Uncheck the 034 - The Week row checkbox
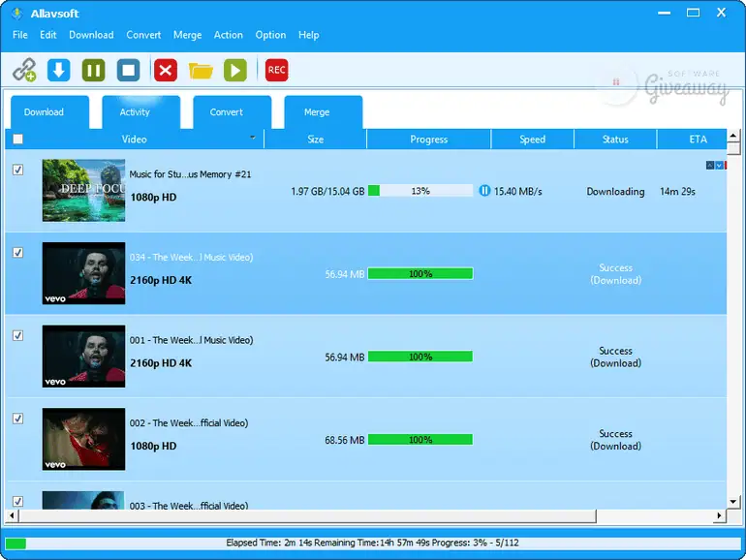The image size is (746, 560). coord(18,253)
